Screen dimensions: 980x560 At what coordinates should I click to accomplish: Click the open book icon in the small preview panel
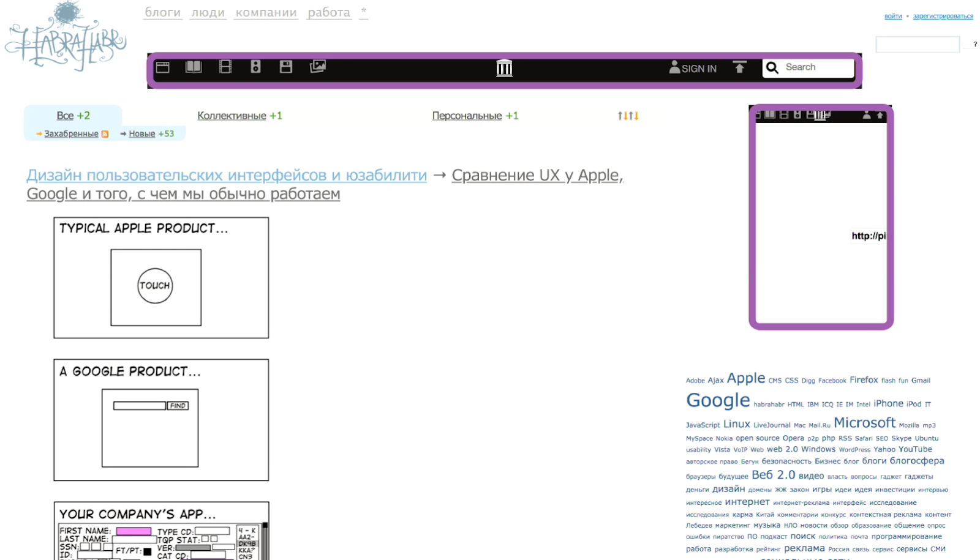(770, 114)
